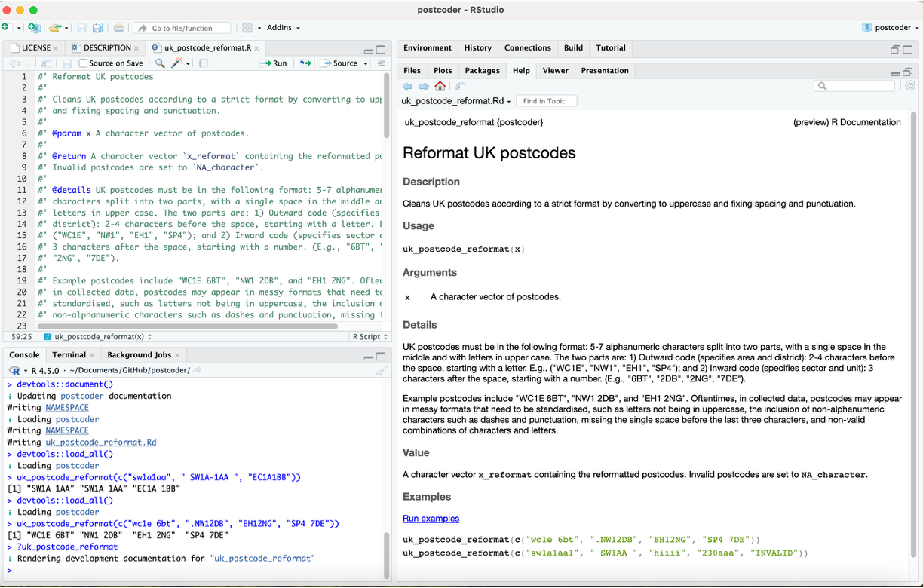The height and width of the screenshot is (588, 923).
Task: Open the postcoder project dropdown
Action: (x=891, y=27)
